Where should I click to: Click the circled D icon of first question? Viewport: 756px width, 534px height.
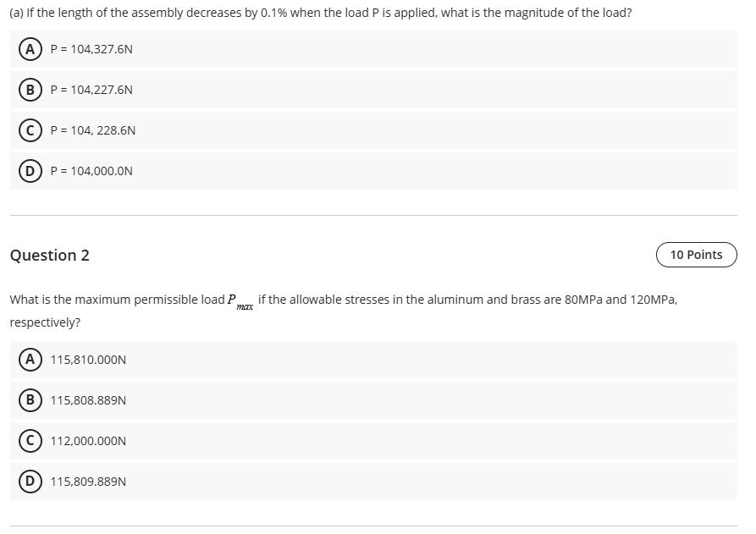30,171
